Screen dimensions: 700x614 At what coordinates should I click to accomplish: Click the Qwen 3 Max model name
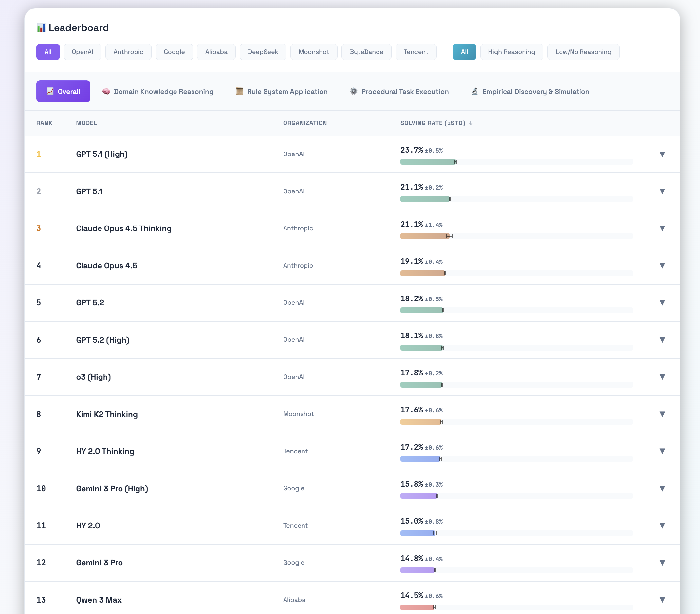99,600
